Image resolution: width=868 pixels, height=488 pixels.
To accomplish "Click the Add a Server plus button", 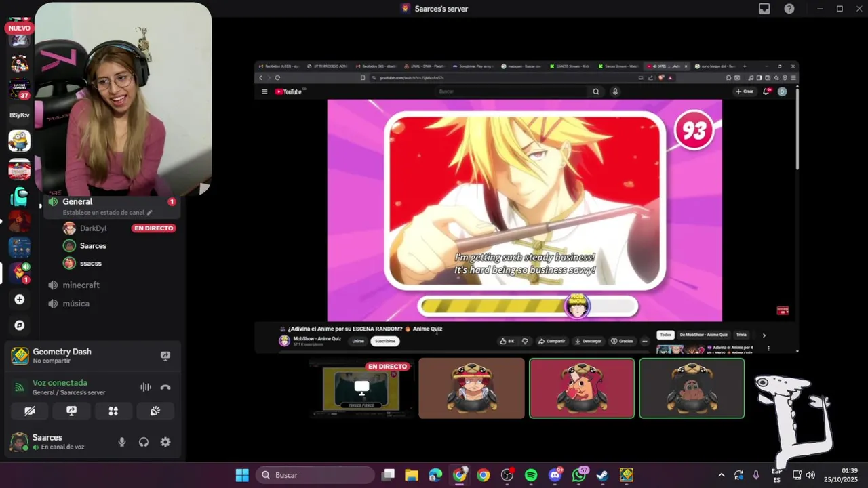I will [19, 299].
